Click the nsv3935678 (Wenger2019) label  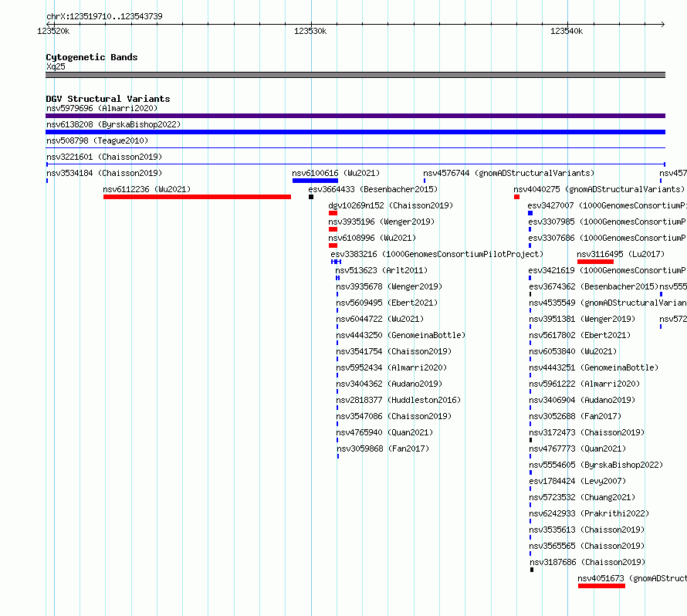(x=389, y=286)
